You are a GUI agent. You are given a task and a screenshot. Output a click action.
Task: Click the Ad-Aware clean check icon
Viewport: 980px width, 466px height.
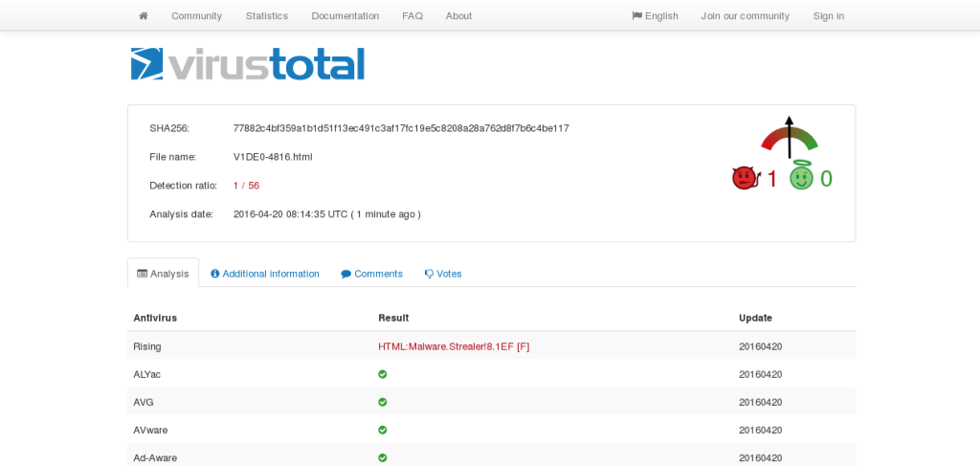383,458
